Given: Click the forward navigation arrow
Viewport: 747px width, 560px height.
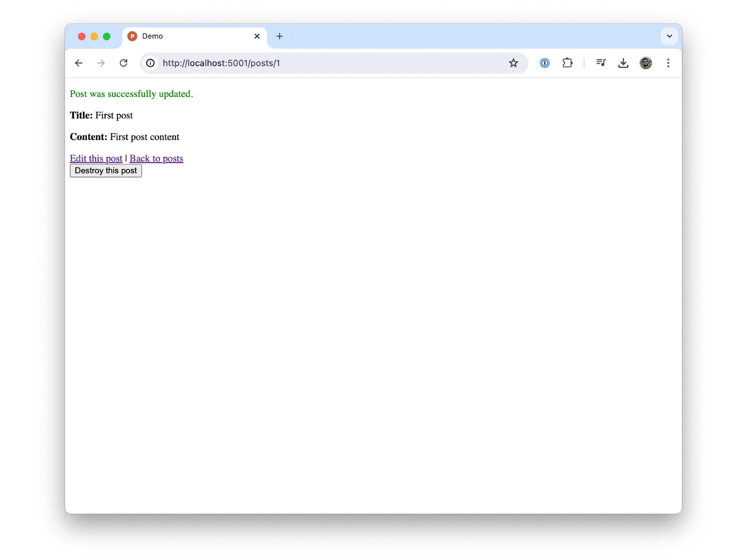Looking at the screenshot, I should point(101,63).
